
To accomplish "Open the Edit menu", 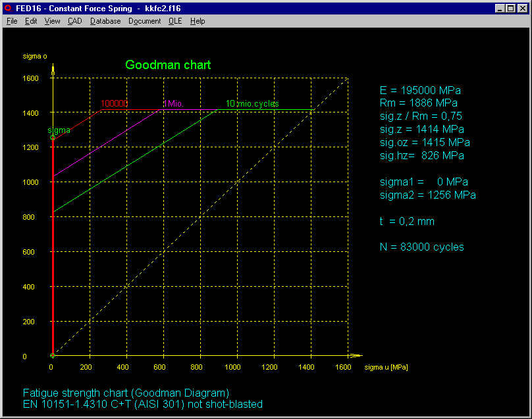I will (31, 21).
